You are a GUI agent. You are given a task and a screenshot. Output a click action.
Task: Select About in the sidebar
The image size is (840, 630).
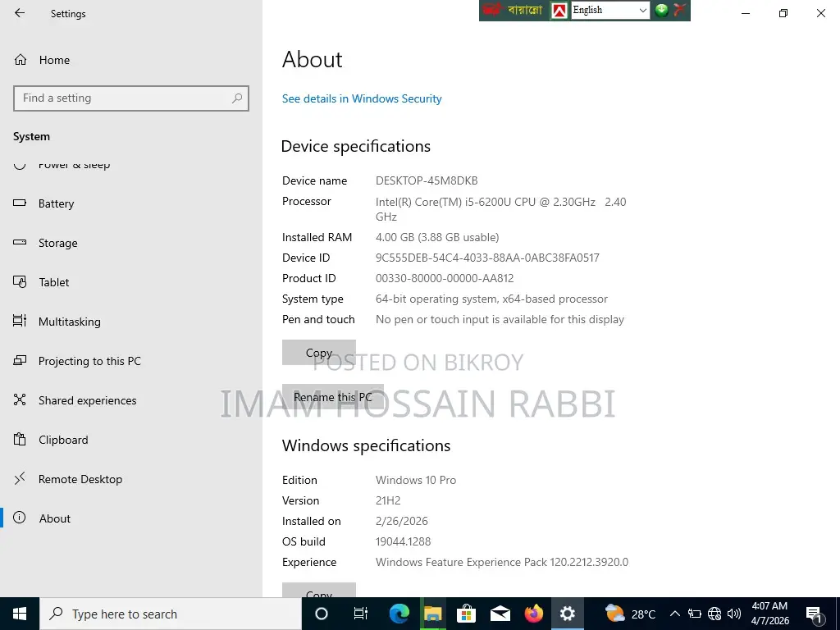click(x=55, y=518)
